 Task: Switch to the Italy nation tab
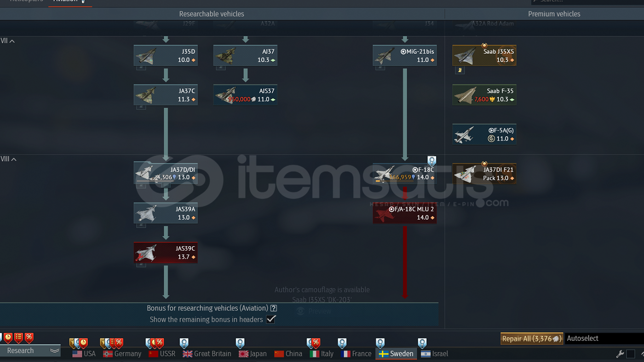click(x=322, y=354)
